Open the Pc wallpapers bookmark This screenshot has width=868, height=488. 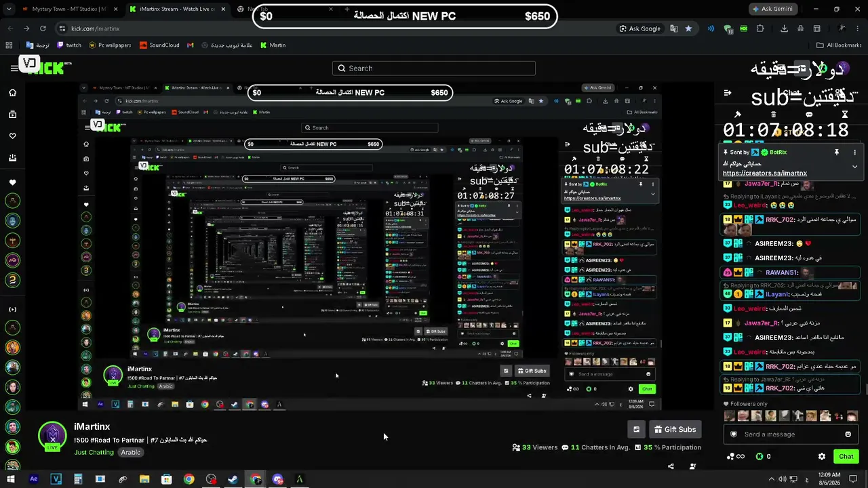[x=110, y=45]
